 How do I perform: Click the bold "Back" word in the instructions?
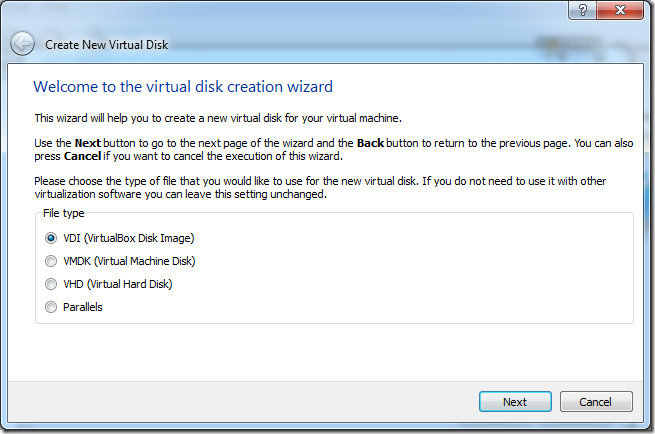370,143
